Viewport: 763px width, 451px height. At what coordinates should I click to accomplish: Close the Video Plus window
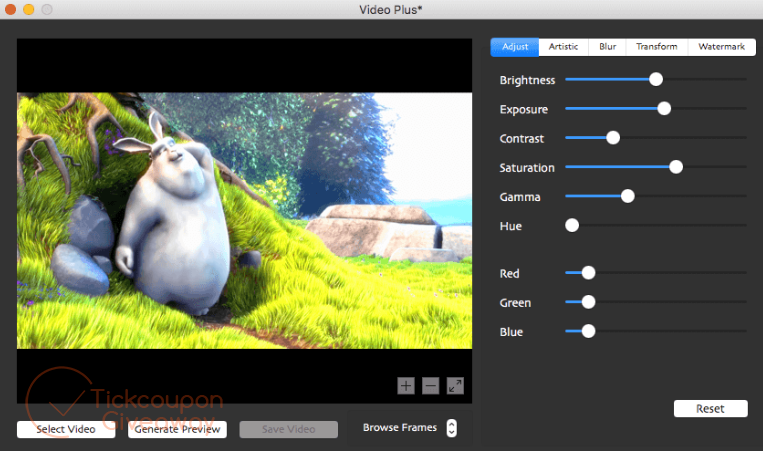(10, 9)
